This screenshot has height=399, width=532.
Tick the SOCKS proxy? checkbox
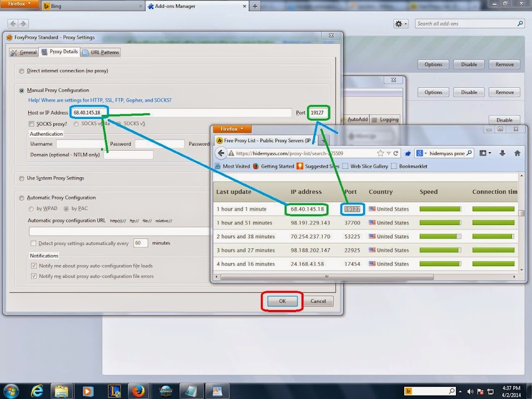coord(32,123)
